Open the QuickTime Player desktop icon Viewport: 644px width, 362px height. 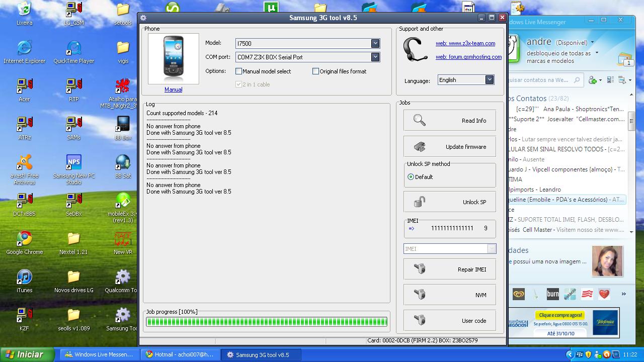[73, 52]
